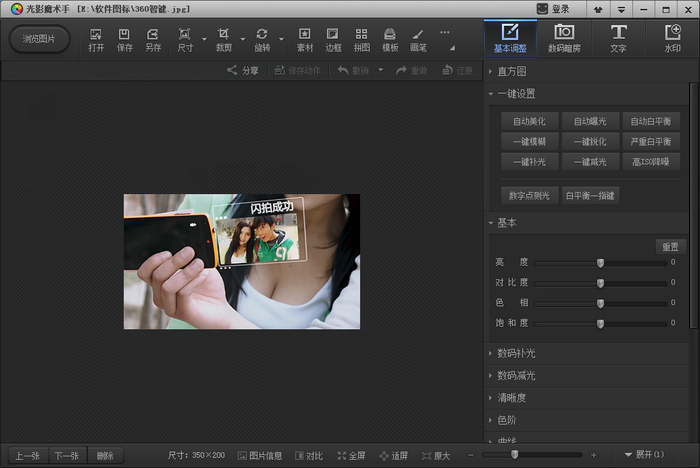Image resolution: width=700 pixels, height=468 pixels.
Task: Click the 旋转 (Rotate) tool icon
Action: coord(262,39)
